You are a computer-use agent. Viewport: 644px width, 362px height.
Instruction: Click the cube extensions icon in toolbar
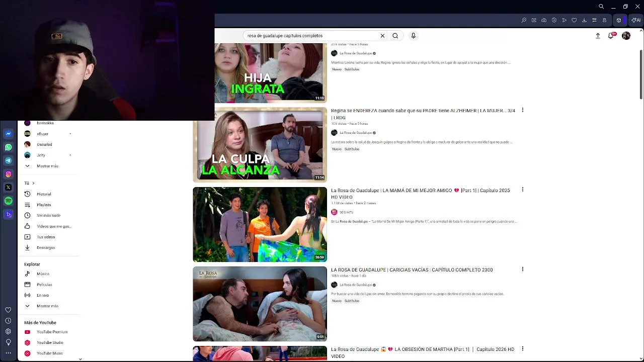[619, 20]
